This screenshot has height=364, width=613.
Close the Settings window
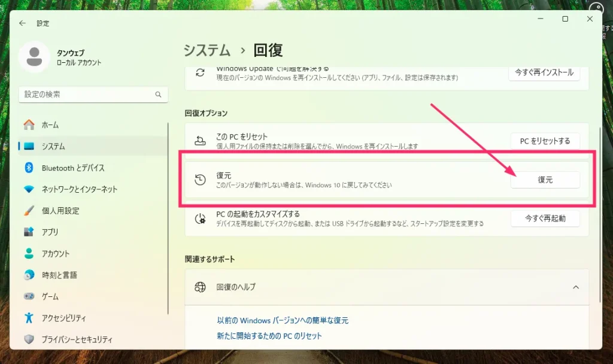590,19
